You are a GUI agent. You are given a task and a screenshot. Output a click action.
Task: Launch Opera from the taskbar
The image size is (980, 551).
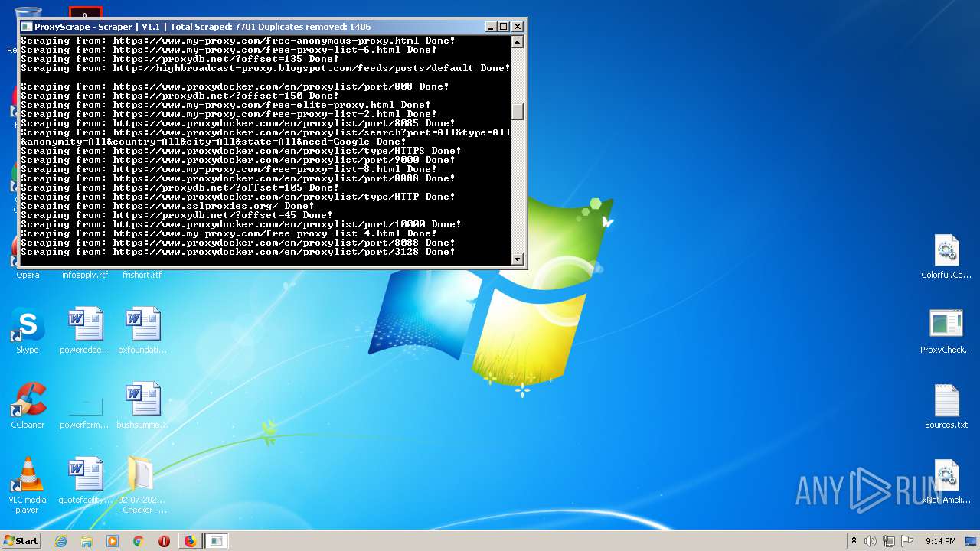click(164, 541)
